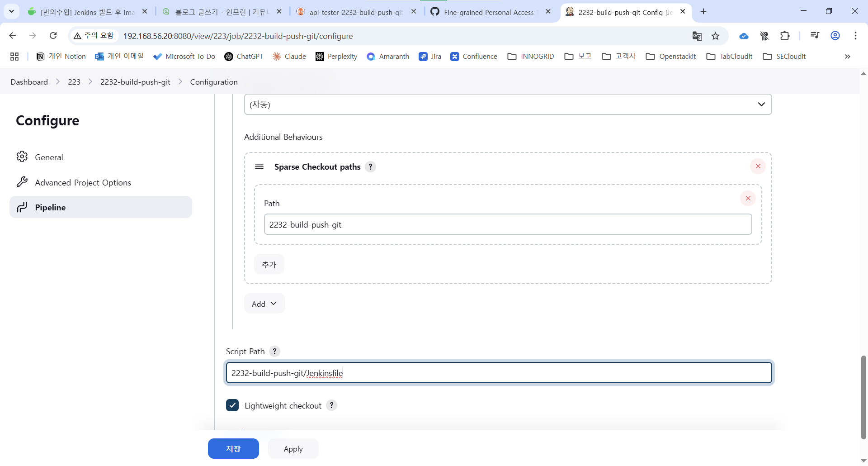Click the Sparse Checkout paths help icon

[x=370, y=167]
